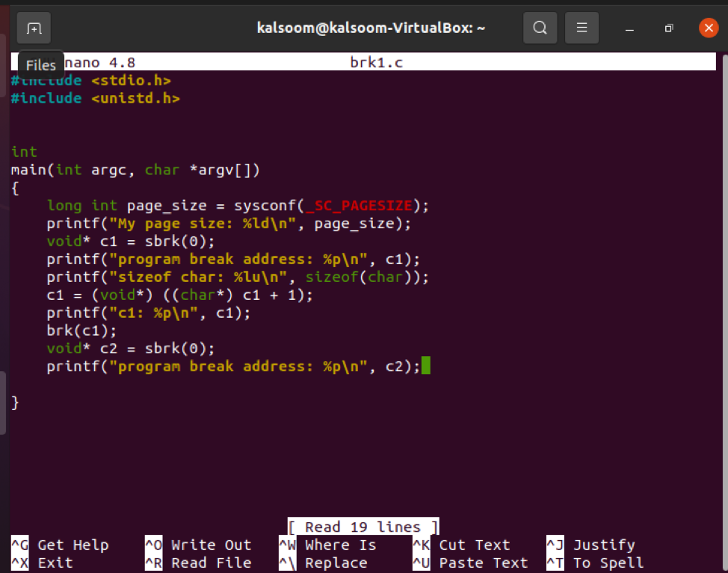The height and width of the screenshot is (573, 728).
Task: Click the Read File shortcut label
Action: tap(211, 563)
